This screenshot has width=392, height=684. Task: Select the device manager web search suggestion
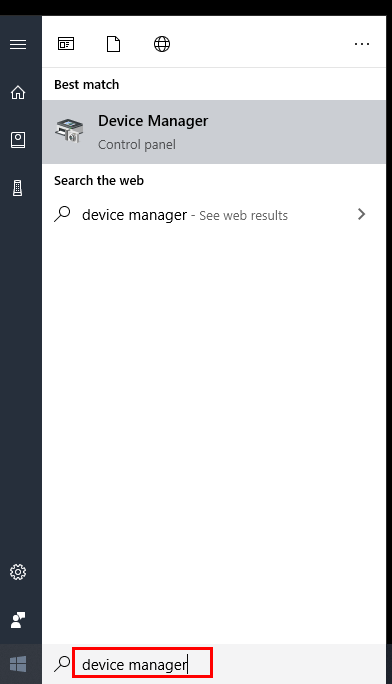tap(214, 215)
